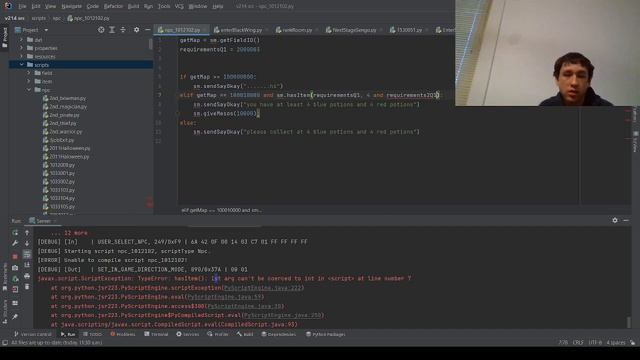This screenshot has width=640, height=360.
Task: Click the Project vertical sidebar tab
Action: tap(4, 38)
